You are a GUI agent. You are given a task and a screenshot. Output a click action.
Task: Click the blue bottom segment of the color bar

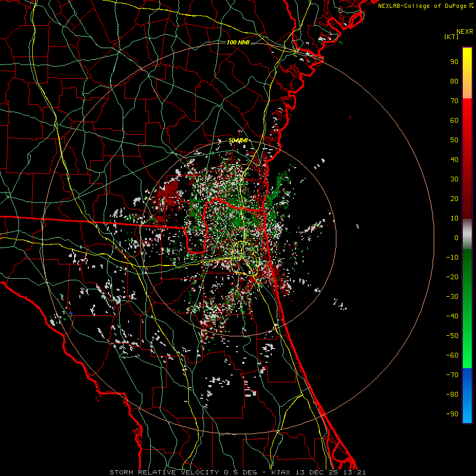[467, 396]
